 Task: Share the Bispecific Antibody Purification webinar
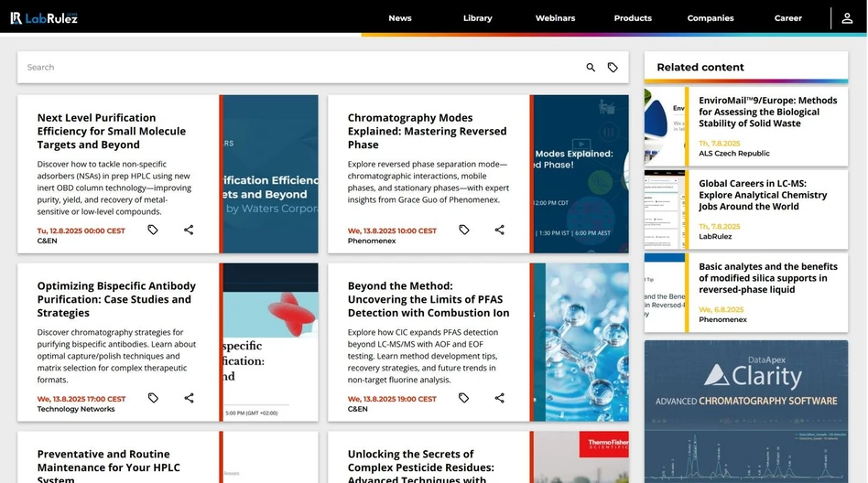[189, 398]
